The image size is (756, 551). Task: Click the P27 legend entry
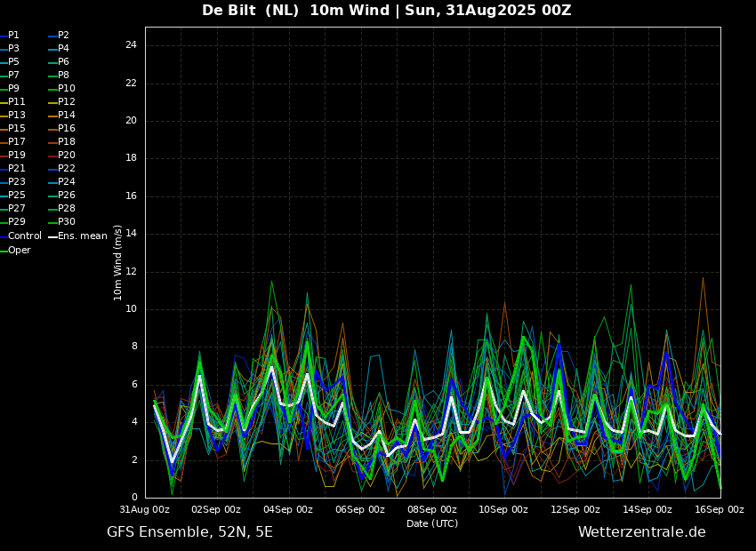16,209
